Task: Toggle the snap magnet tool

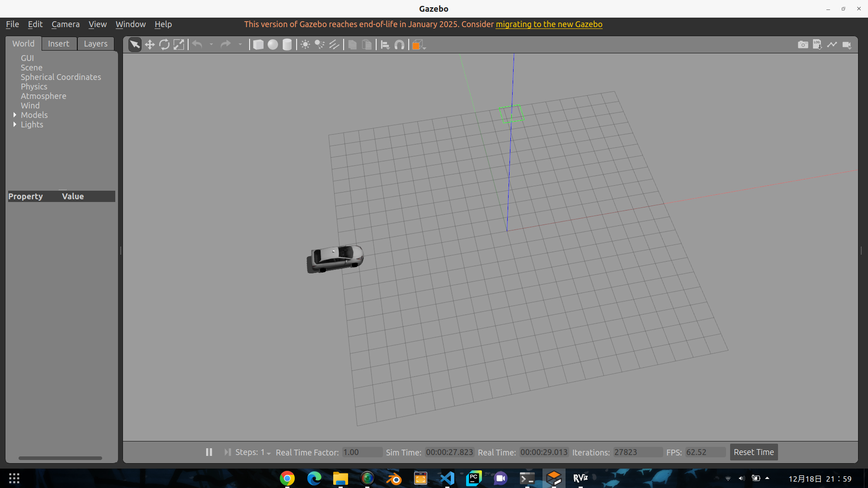Action: [399, 44]
